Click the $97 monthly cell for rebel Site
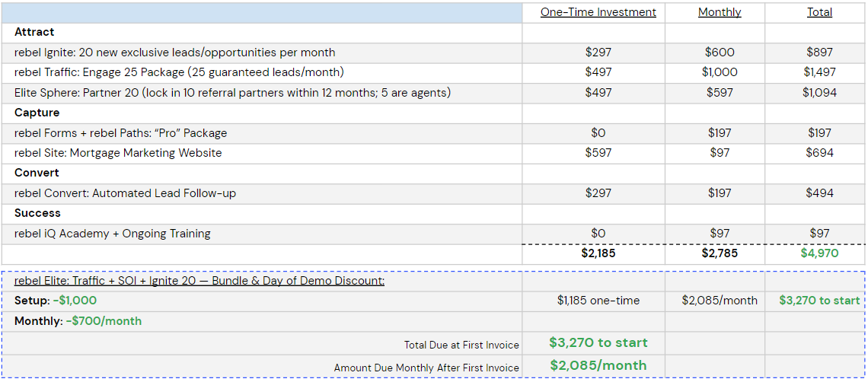Viewport: 868px width, 382px height. (720, 153)
